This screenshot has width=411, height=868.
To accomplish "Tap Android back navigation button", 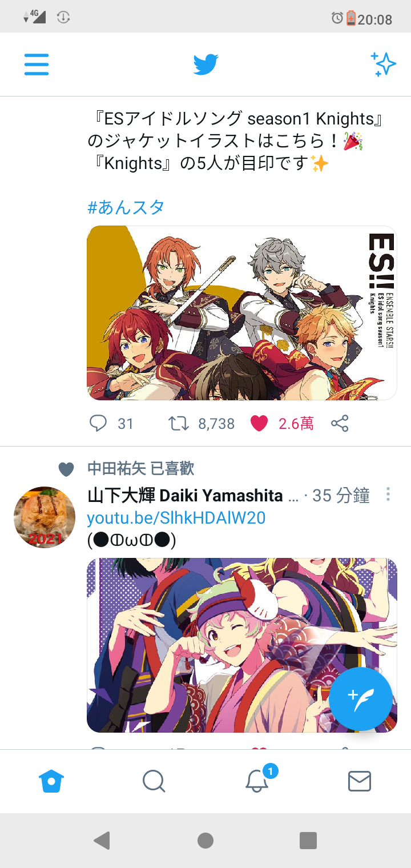I will [x=102, y=840].
